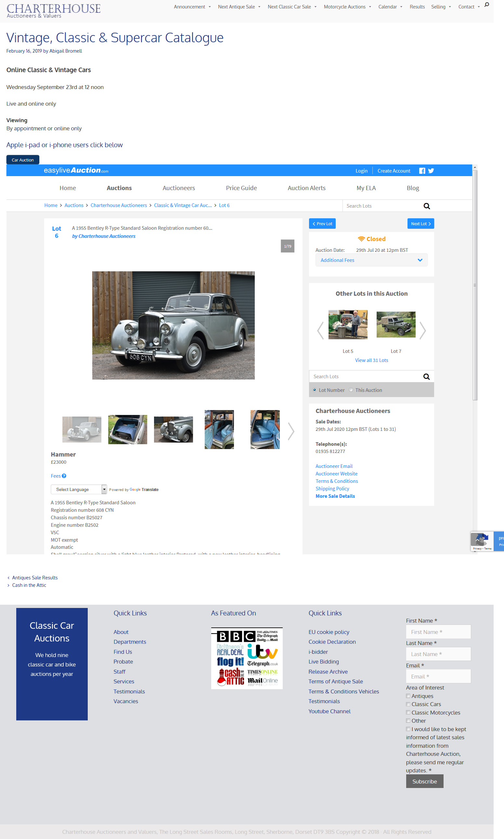
Task: Click the Classic Car Auctions blue banner
Action: tap(52, 664)
